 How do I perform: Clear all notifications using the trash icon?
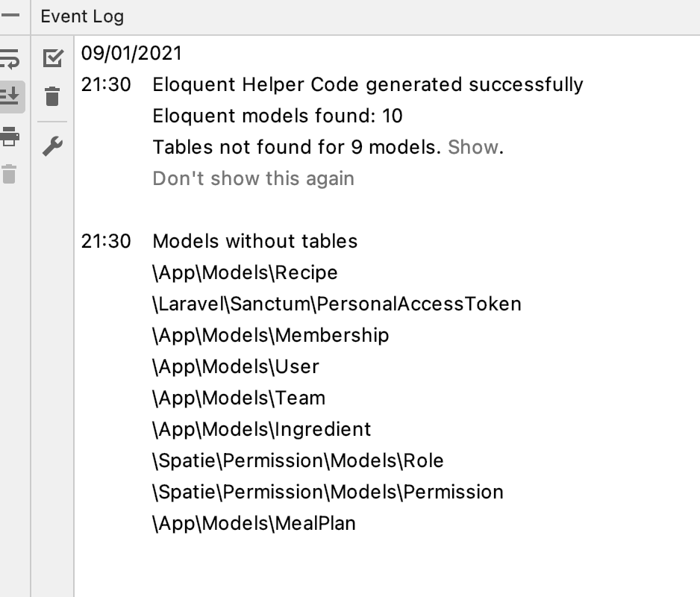click(x=52, y=96)
